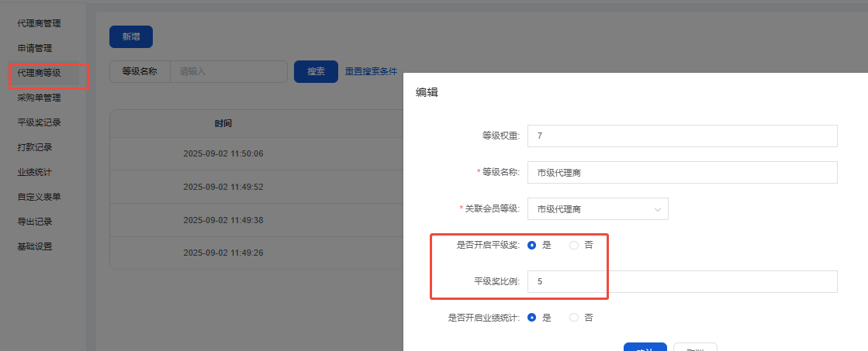Expand the 关联会员等级 dropdown arrow
The height and width of the screenshot is (351, 868).
point(658,209)
